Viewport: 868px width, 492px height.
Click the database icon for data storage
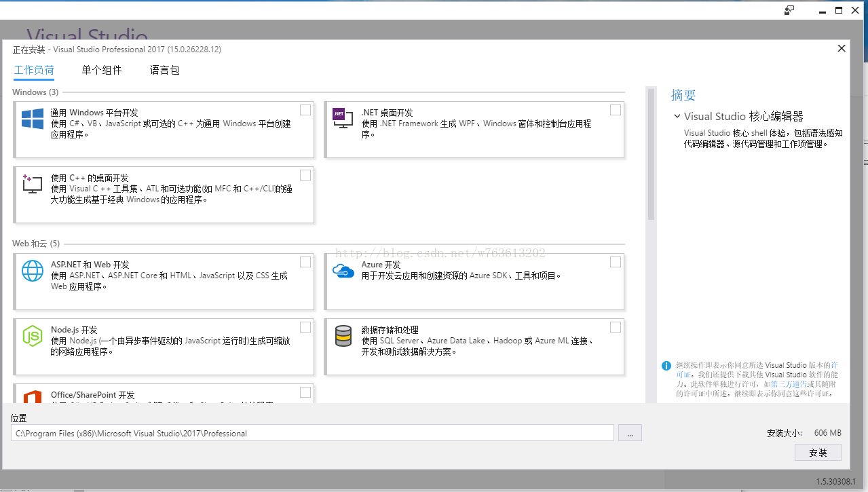(x=343, y=336)
